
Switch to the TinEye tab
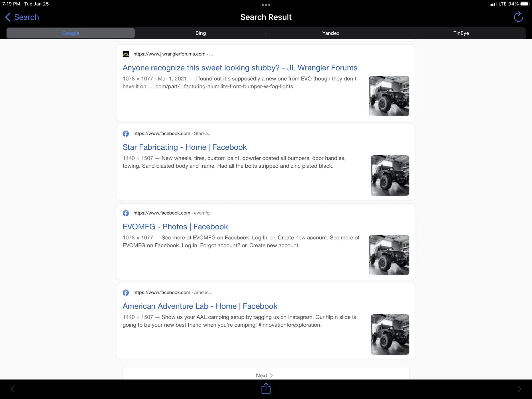[x=461, y=33]
